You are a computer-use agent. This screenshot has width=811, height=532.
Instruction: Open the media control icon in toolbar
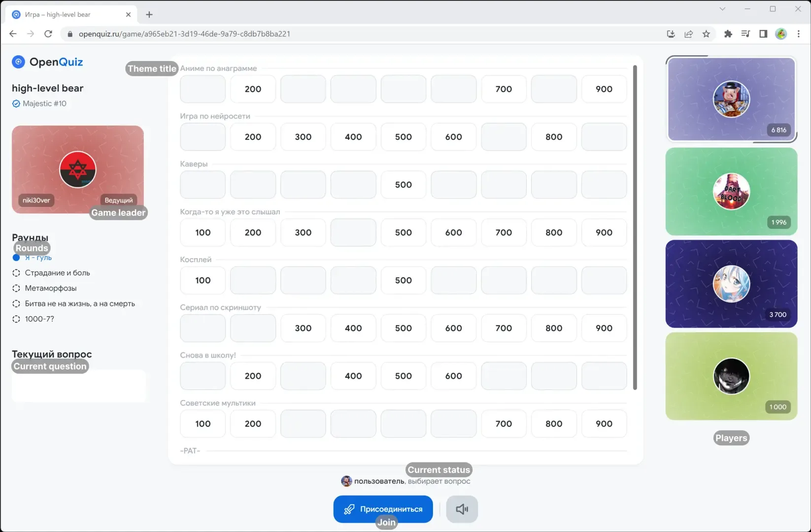[745, 33]
